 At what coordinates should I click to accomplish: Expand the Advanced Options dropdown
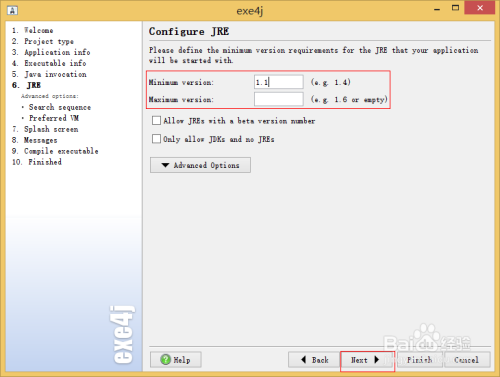(x=200, y=165)
